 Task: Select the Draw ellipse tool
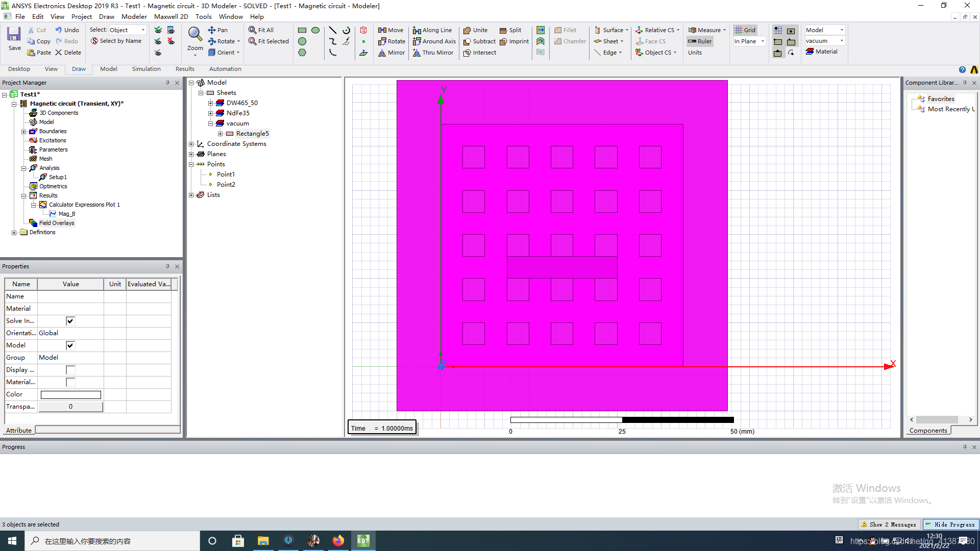315,30
